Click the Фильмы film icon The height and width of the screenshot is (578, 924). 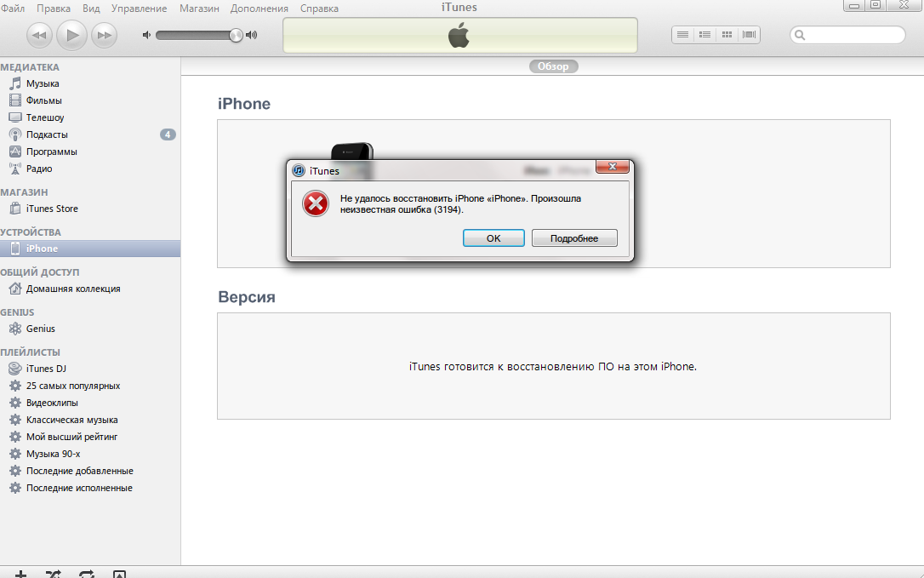click(x=15, y=100)
